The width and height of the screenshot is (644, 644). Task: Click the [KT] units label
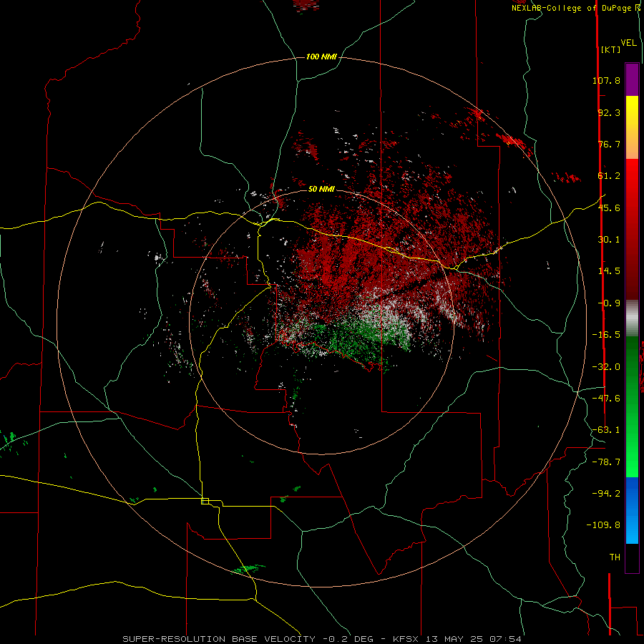coord(610,49)
